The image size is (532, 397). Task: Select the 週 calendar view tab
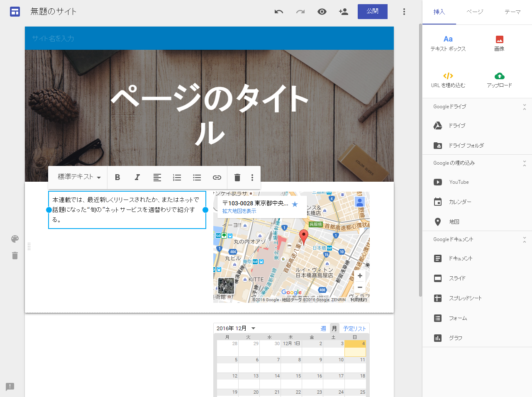click(323, 328)
